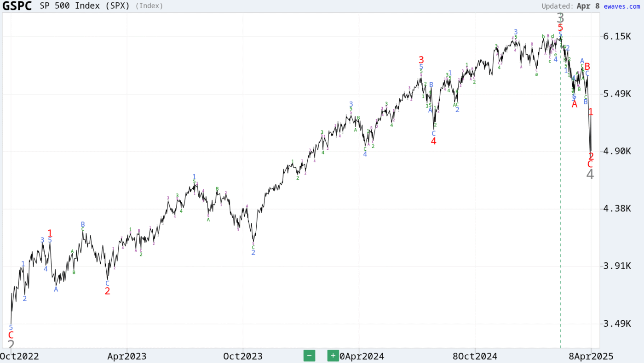Screen dimensions: 644x363
Task: Click the GSPC ticker symbol heading
Action: click(17, 6)
